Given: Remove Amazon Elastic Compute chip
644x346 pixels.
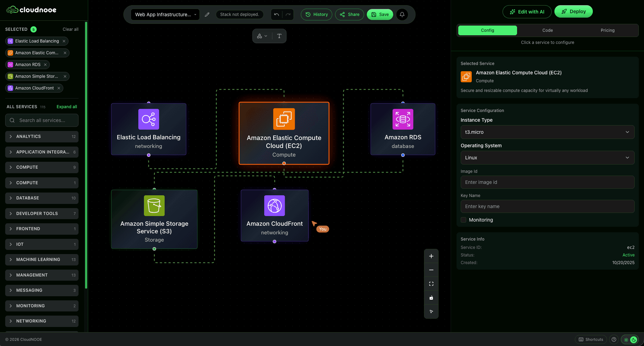Looking at the screenshot, I should [x=65, y=53].
